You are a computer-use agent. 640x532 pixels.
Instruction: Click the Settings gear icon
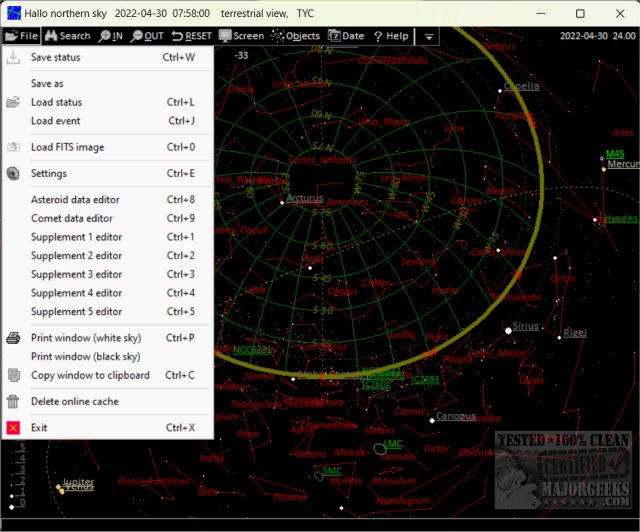click(13, 173)
